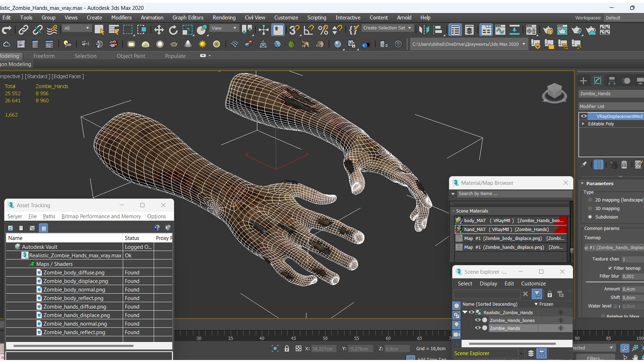
Task: Click the Mirror tool icon
Action: click(x=424, y=30)
